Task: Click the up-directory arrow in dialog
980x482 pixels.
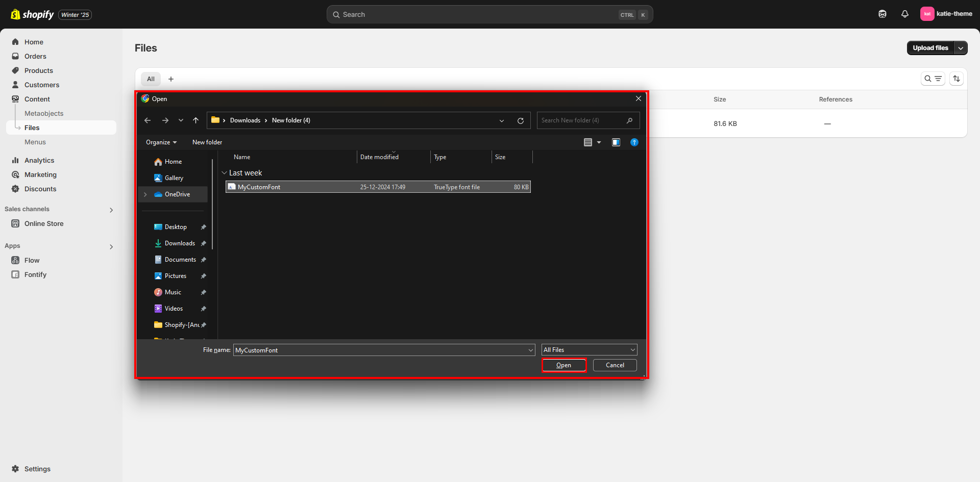Action: 195,120
